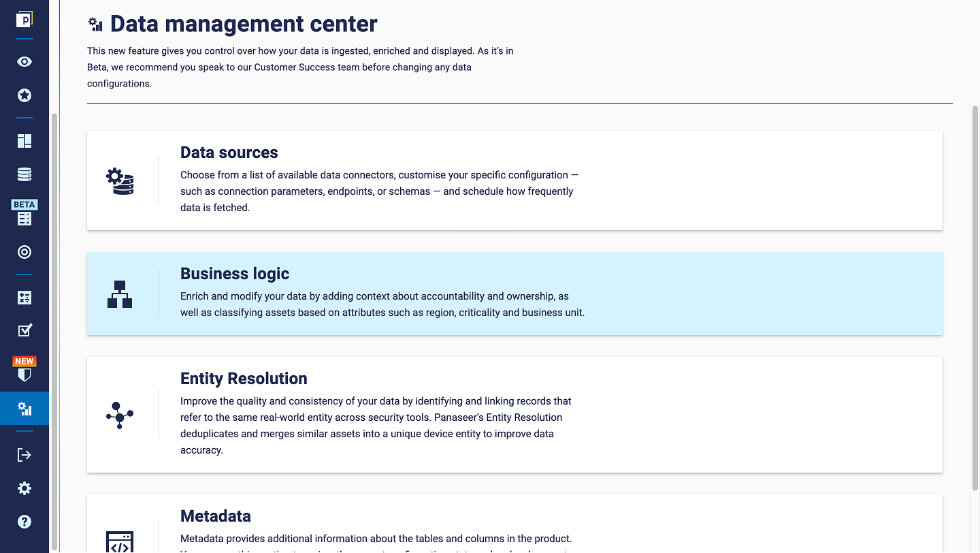Image resolution: width=980 pixels, height=553 pixels.
Task: Open the Business logic card
Action: click(x=514, y=294)
